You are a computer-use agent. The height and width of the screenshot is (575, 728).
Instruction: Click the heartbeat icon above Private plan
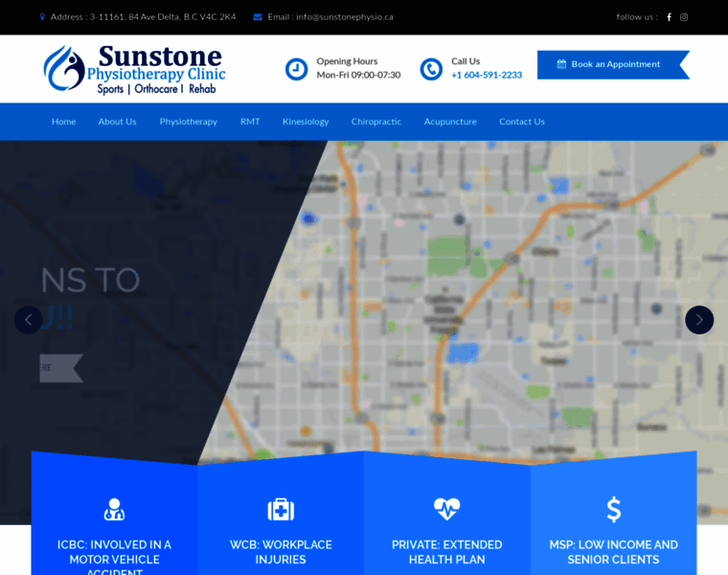tap(446, 509)
